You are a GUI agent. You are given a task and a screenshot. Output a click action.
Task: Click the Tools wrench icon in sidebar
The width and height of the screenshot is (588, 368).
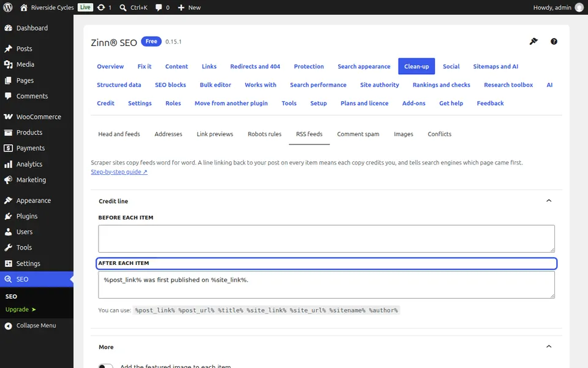(x=8, y=248)
